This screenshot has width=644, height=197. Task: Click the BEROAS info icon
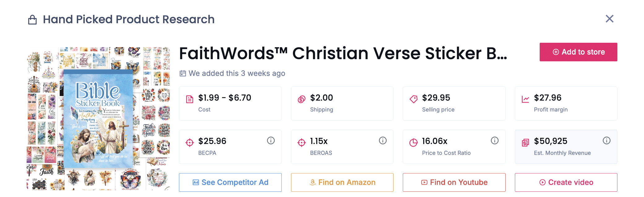coord(383,141)
